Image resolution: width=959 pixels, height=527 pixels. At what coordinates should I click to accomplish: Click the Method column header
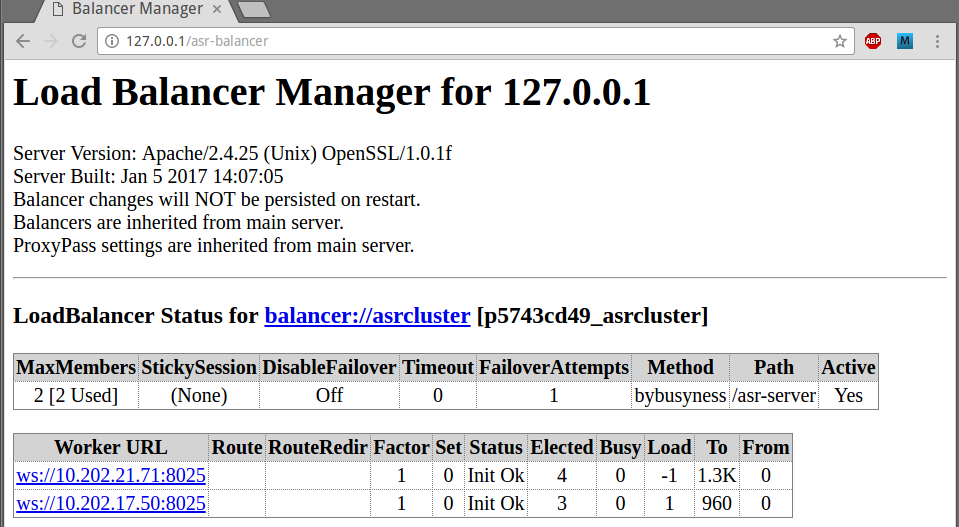(x=680, y=367)
